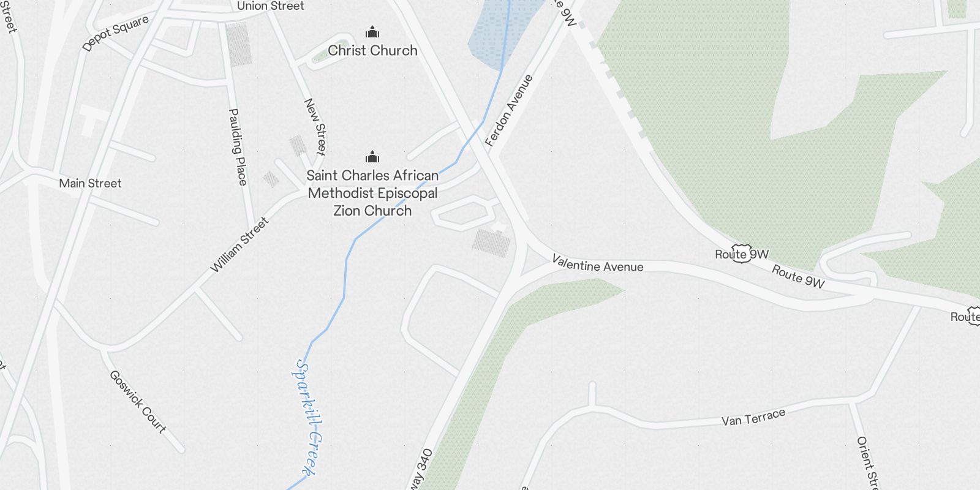Click the Union Street label
Screen dimensions: 980x490
(x=271, y=6)
